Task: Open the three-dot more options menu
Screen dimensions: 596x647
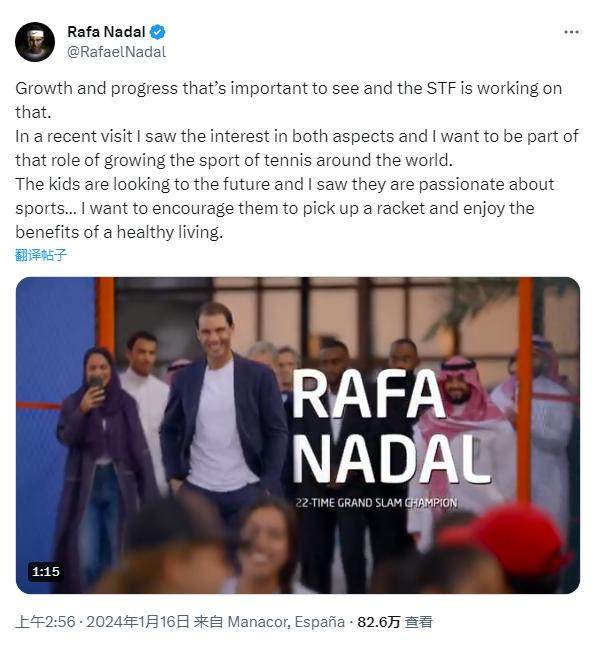Action: pyautogui.click(x=571, y=32)
